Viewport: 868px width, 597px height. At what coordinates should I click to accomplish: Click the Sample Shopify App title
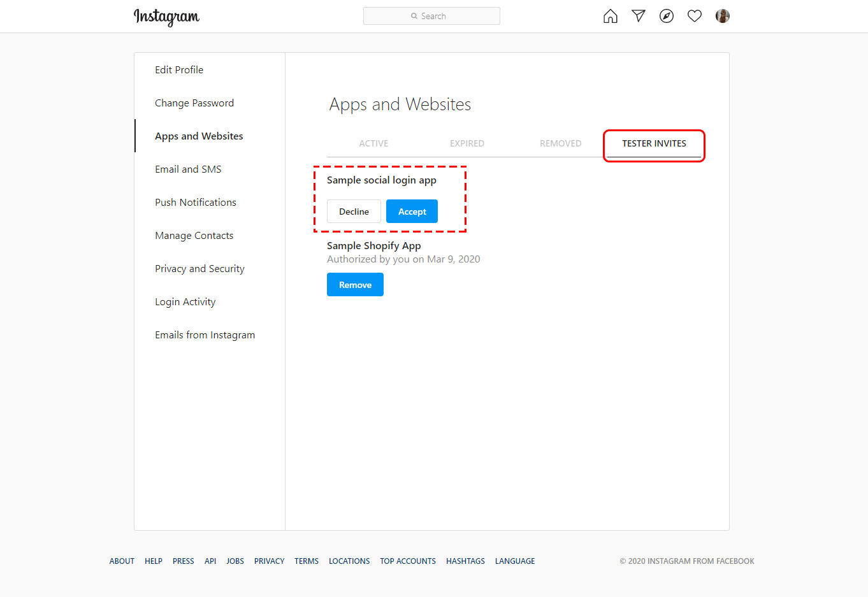(x=374, y=246)
